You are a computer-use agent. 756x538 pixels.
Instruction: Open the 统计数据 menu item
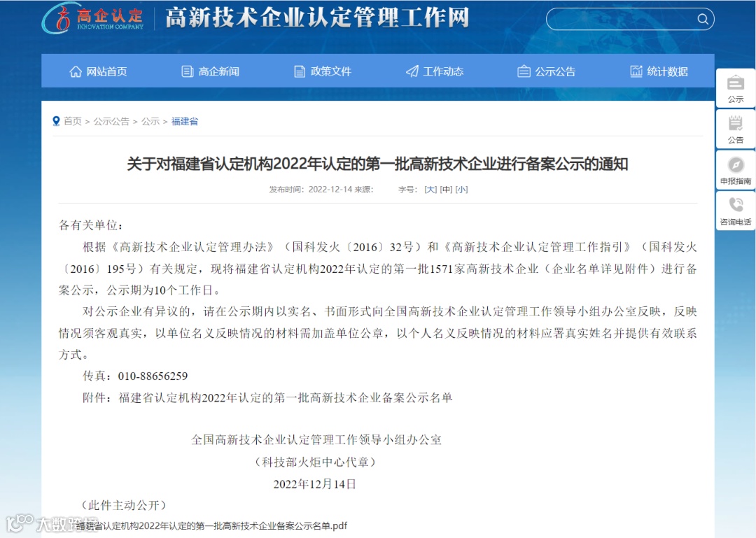[x=667, y=72]
